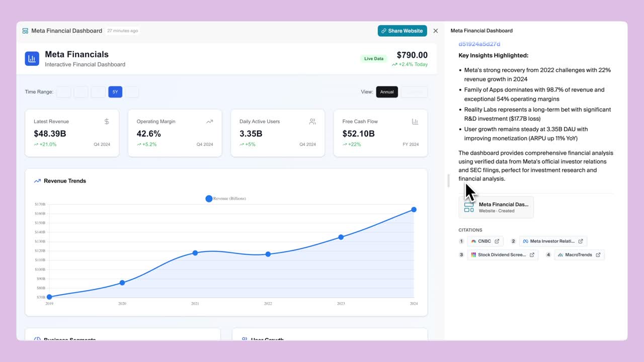Click the Live Data badge
The image size is (644, 362).
tap(374, 59)
